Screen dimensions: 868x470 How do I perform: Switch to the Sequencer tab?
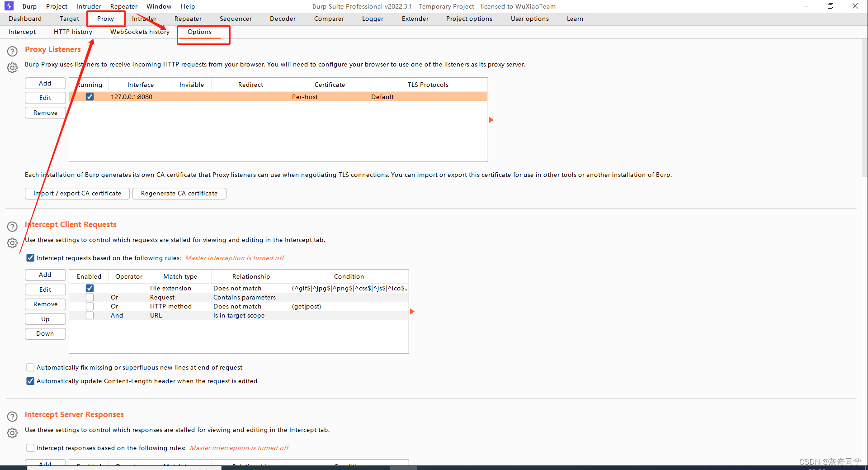click(x=236, y=19)
